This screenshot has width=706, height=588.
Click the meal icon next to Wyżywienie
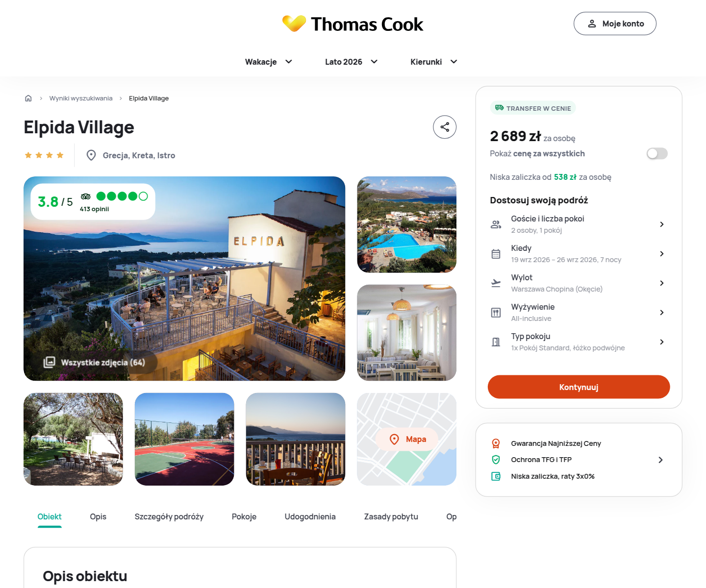click(496, 313)
